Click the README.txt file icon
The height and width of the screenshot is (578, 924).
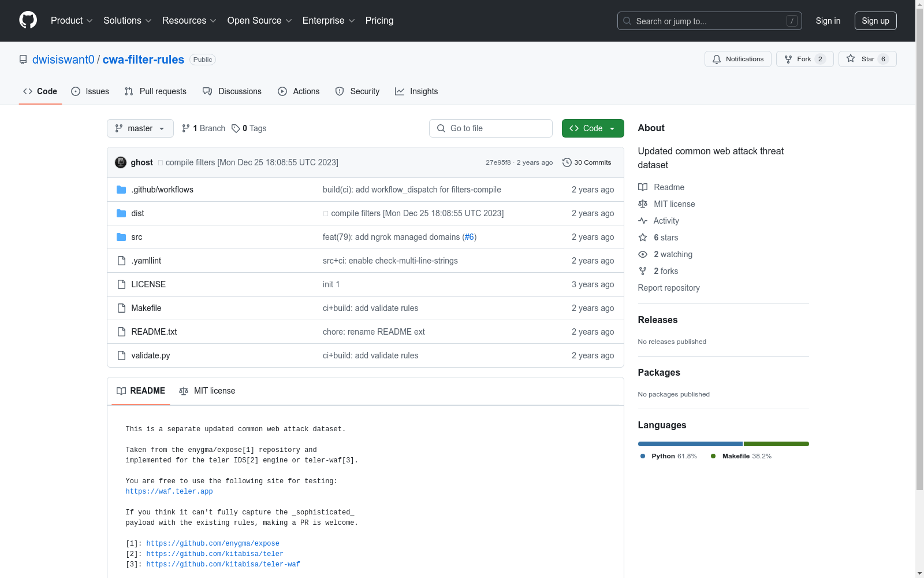click(121, 332)
